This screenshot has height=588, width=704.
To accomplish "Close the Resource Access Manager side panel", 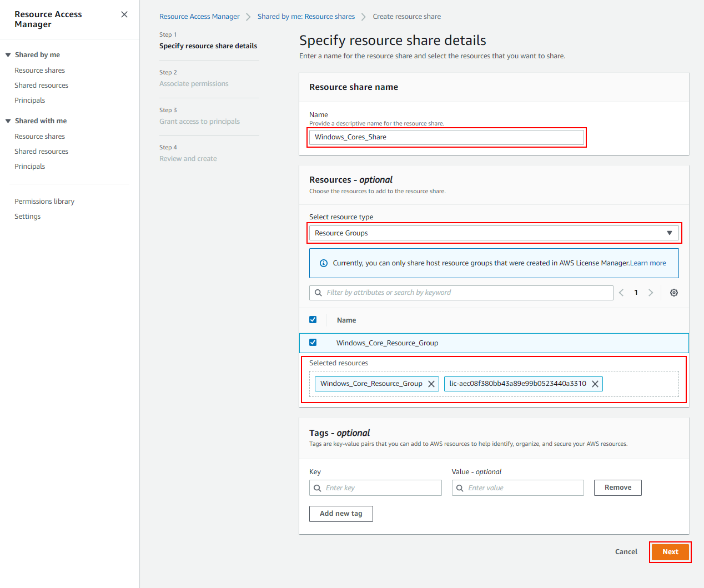I will pos(124,14).
